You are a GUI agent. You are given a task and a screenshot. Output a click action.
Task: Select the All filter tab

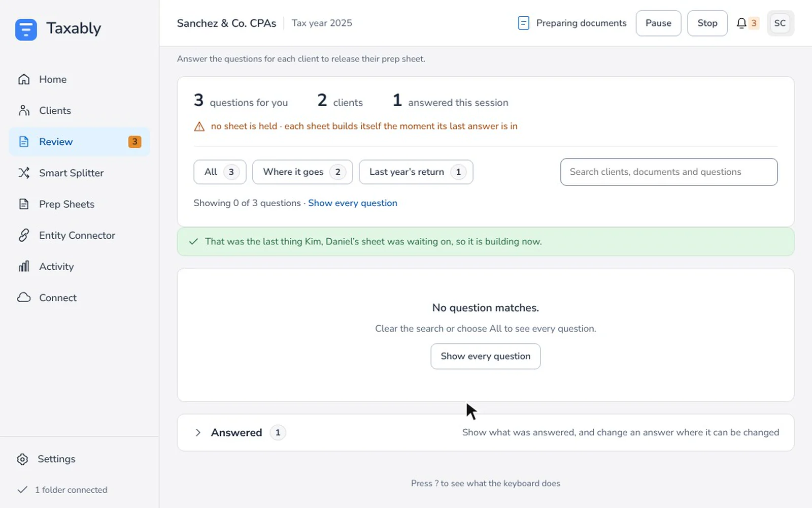coord(220,172)
